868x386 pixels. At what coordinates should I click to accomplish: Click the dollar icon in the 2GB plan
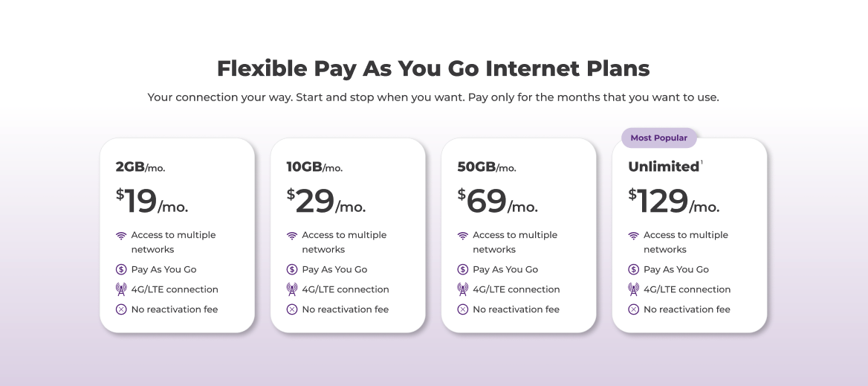(x=121, y=269)
